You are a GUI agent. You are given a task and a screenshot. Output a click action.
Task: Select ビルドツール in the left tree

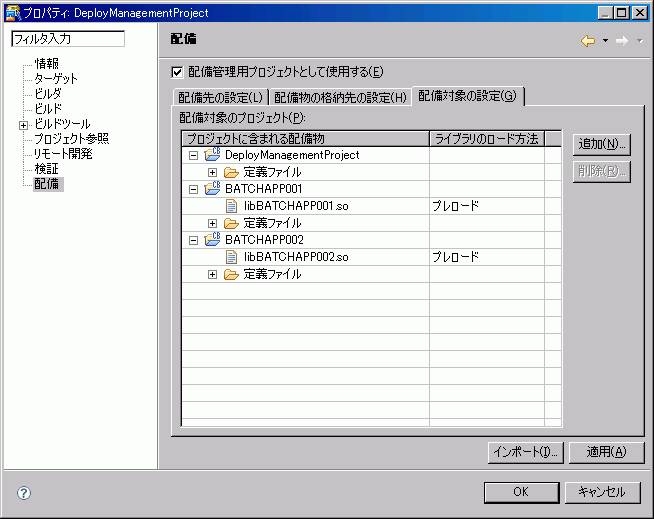(62, 124)
